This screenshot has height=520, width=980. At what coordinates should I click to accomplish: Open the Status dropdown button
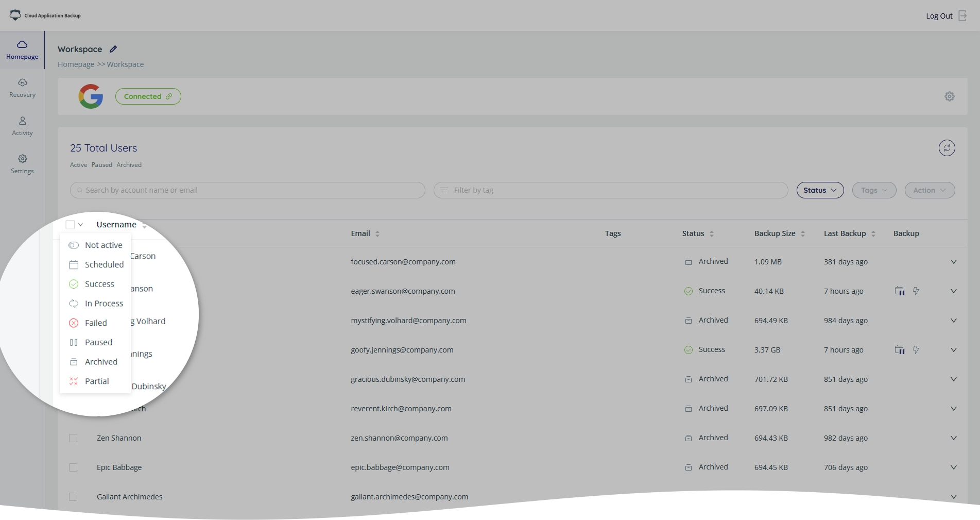pyautogui.click(x=820, y=190)
